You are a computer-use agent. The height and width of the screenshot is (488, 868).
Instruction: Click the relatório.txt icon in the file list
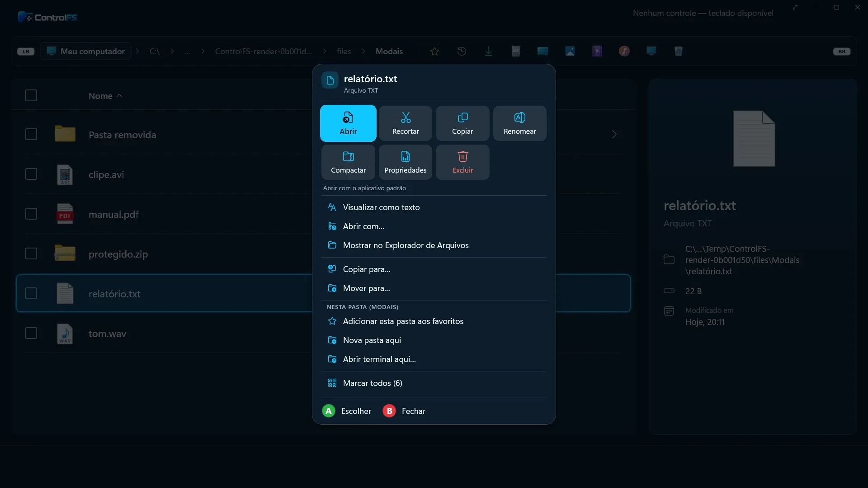65,294
